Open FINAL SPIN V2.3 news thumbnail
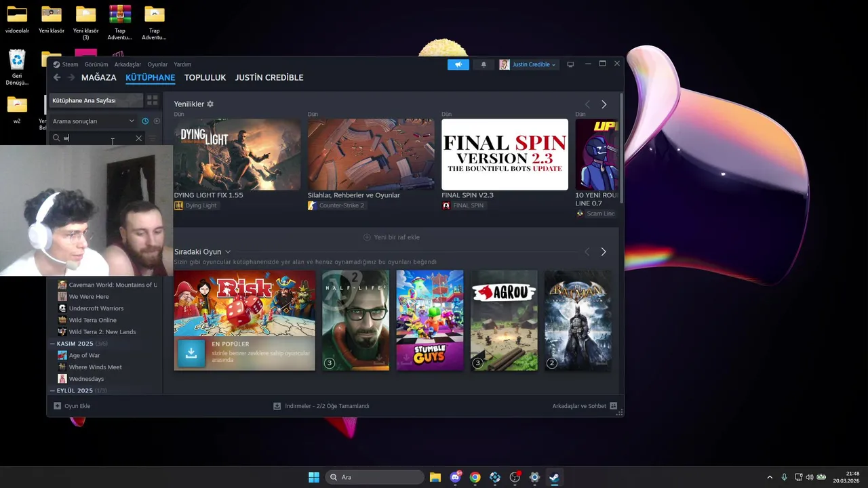The image size is (868, 488). [x=505, y=155]
